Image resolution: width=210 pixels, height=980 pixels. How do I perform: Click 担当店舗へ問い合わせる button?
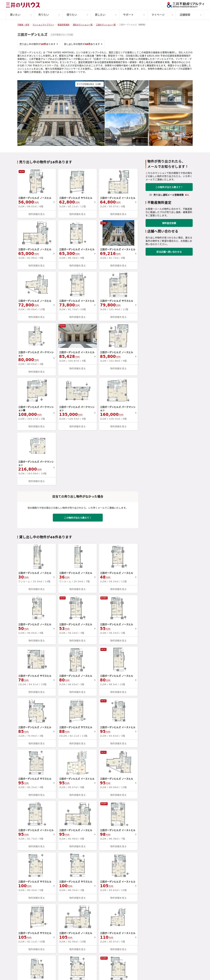pyautogui.click(x=169, y=252)
